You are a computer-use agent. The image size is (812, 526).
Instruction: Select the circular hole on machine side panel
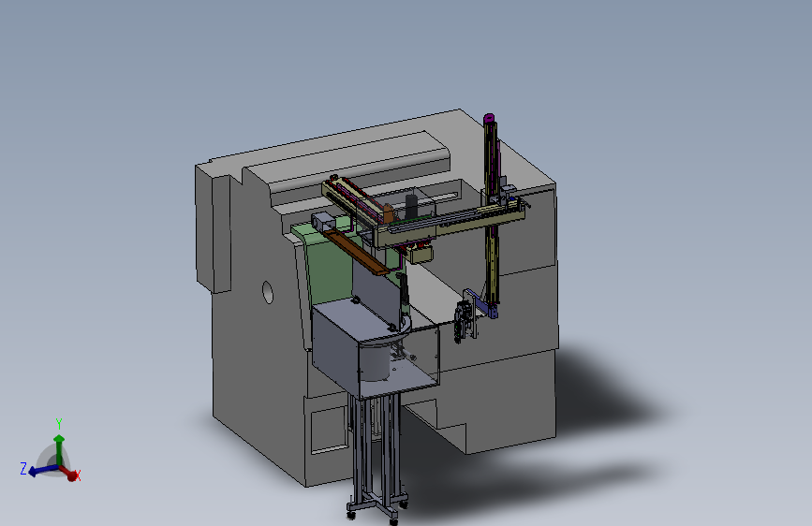268,293
